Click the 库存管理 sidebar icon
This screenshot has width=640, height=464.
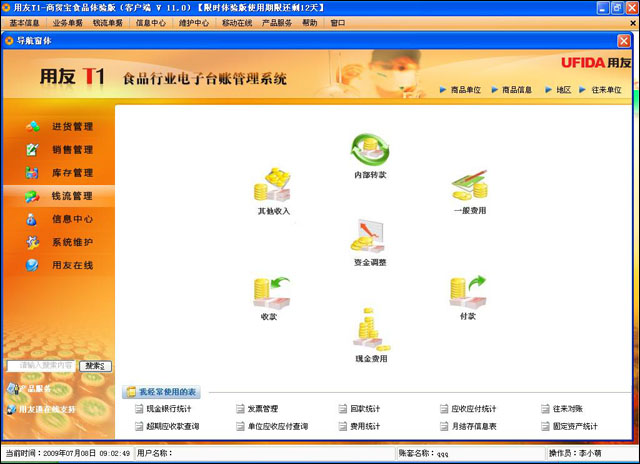tap(32, 173)
